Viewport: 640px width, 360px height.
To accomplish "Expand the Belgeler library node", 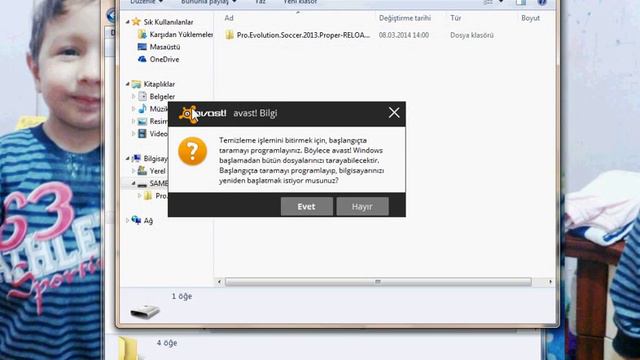I will [133, 97].
